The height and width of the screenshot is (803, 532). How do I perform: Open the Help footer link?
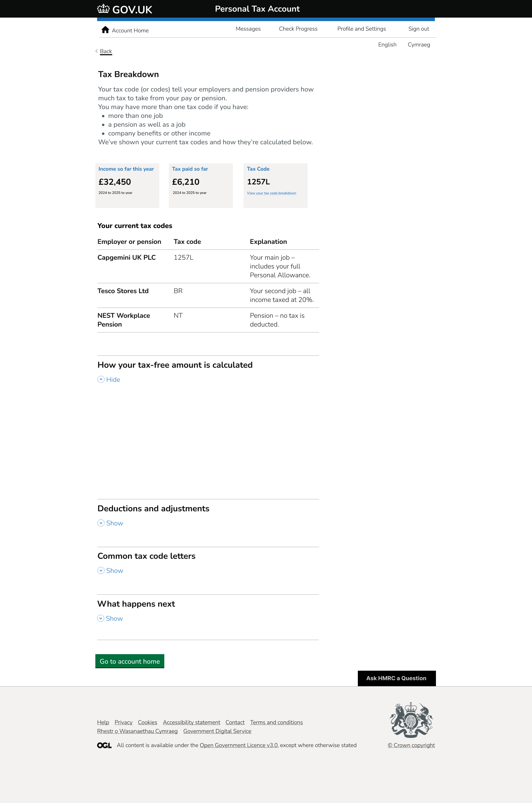103,722
